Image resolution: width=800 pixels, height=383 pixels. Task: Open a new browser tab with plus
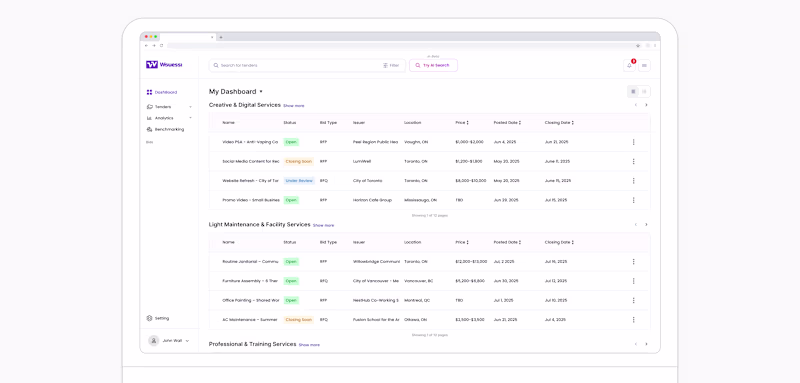click(x=221, y=37)
